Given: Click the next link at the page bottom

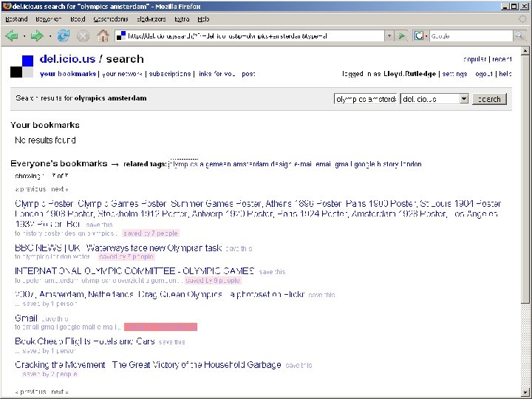Looking at the screenshot, I should tap(59, 392).
